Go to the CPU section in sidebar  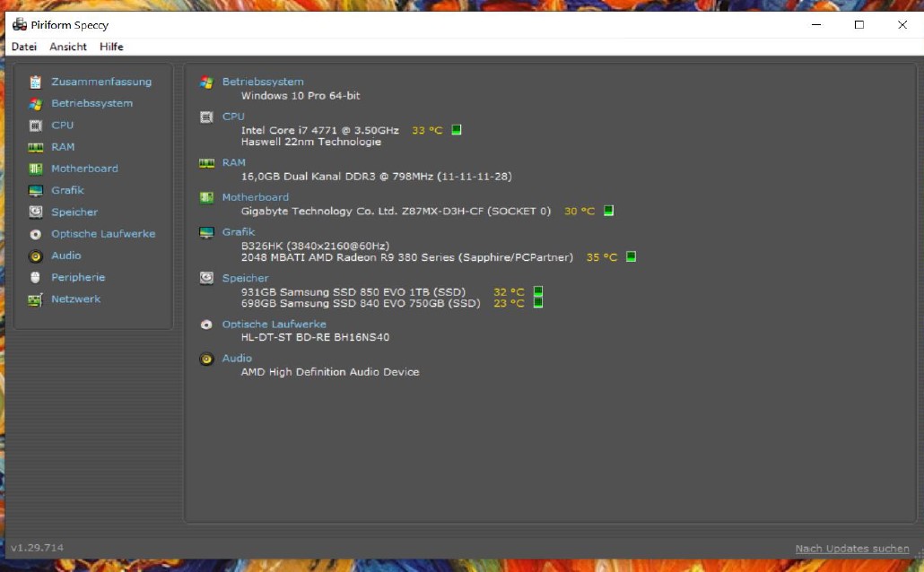click(x=63, y=126)
